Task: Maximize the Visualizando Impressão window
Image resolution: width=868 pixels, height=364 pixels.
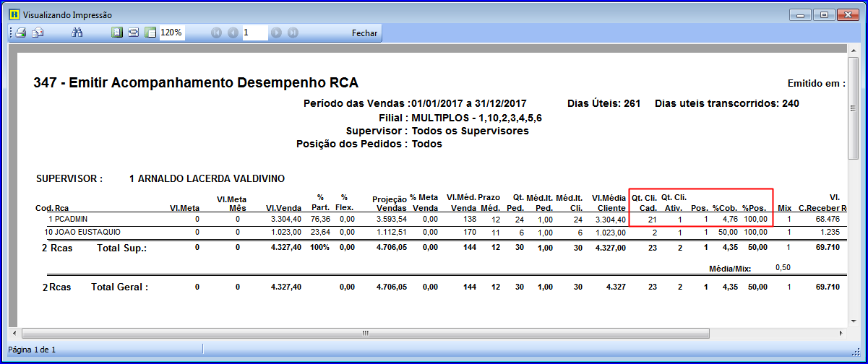Action: (x=823, y=14)
